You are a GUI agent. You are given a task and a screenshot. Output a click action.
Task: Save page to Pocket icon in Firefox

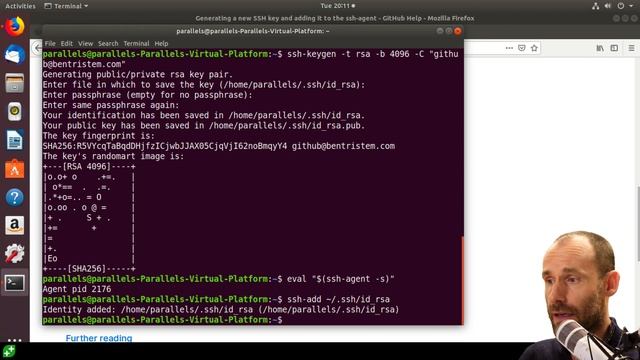(522, 48)
